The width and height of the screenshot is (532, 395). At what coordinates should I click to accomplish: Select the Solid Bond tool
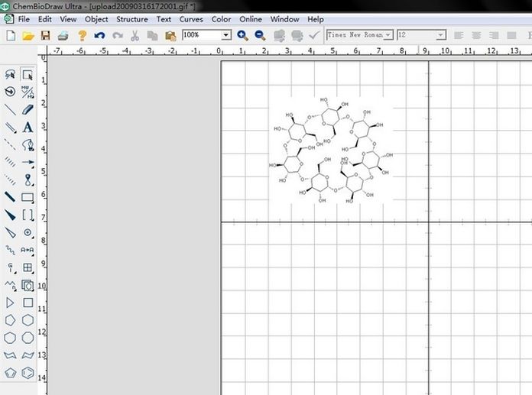click(10, 109)
